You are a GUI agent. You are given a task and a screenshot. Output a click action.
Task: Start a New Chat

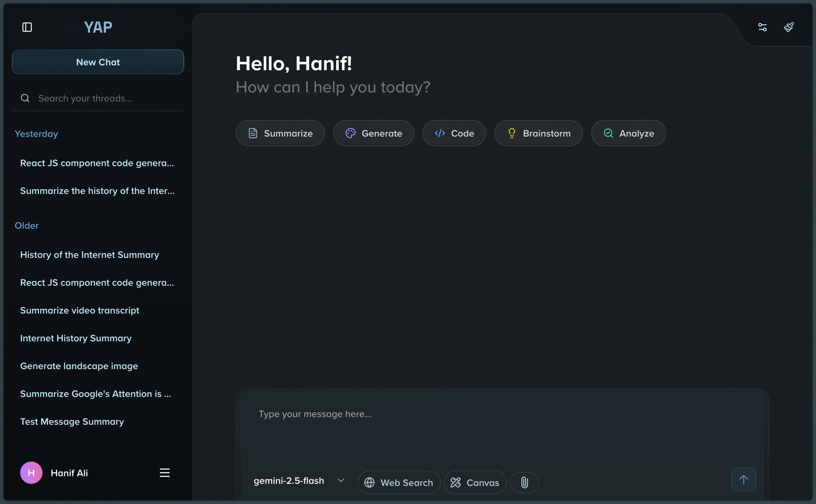[x=98, y=62]
